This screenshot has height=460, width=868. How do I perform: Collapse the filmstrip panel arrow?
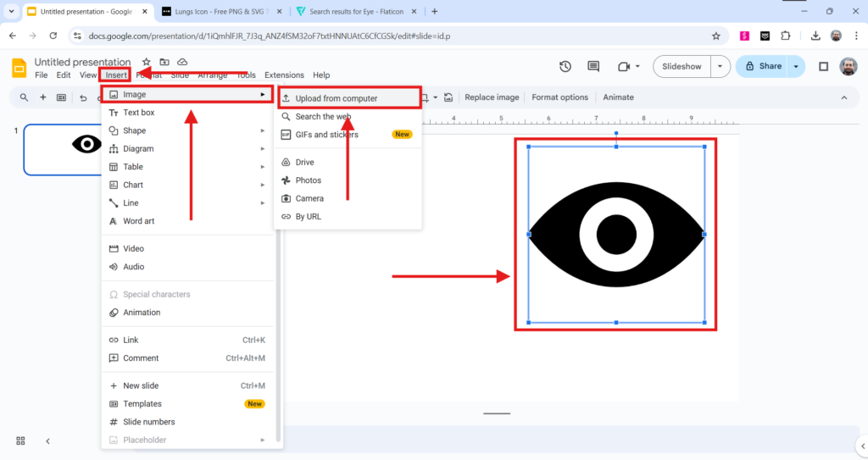click(47, 441)
